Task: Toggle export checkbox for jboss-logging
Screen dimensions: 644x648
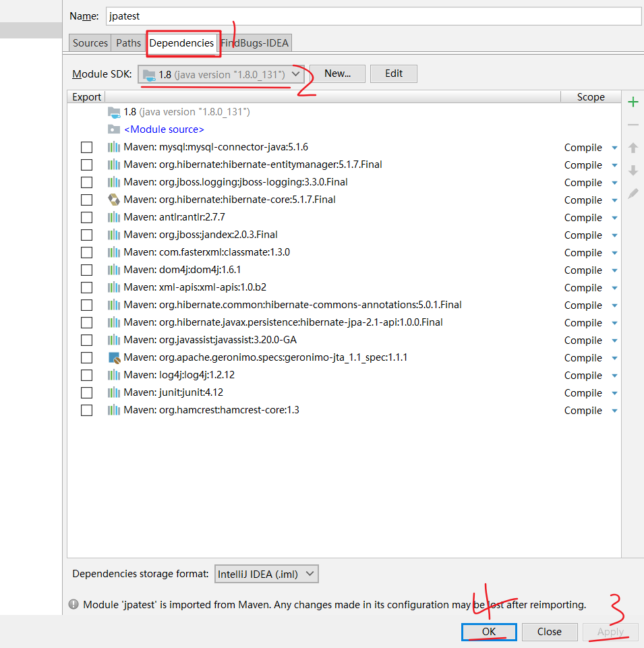Action: 86,182
